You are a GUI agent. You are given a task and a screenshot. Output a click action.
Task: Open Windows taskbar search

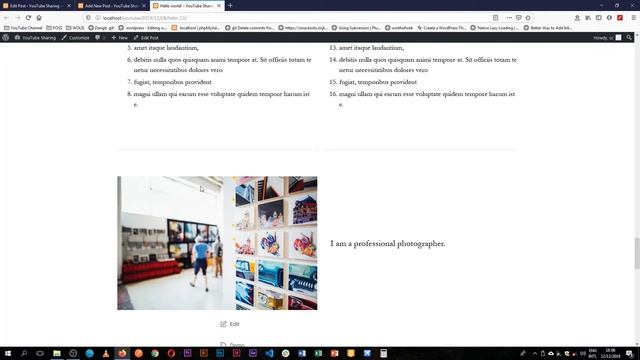point(24,353)
